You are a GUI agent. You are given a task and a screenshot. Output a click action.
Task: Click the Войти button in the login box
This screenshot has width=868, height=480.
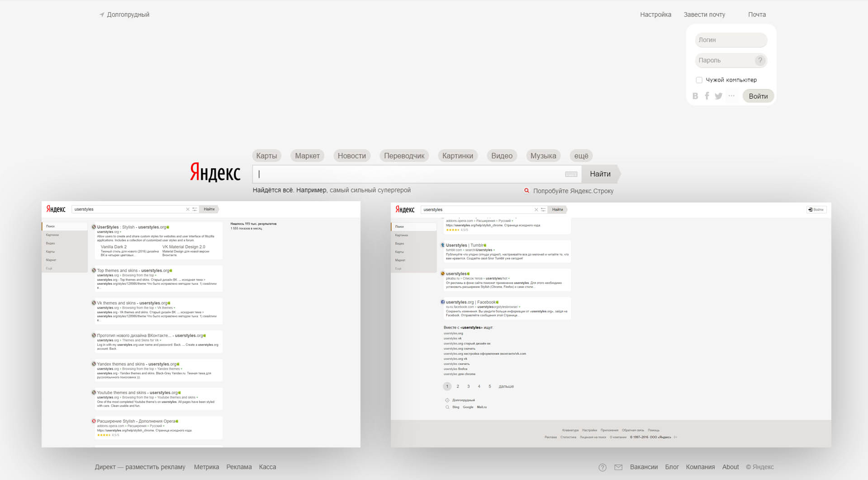[x=758, y=96]
